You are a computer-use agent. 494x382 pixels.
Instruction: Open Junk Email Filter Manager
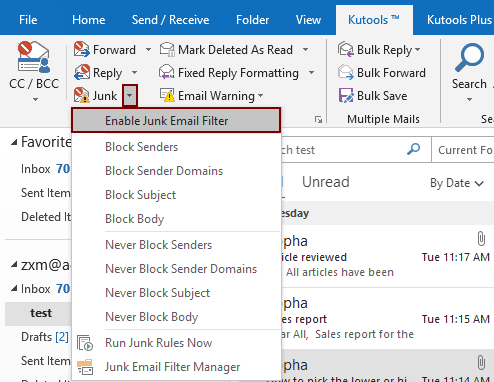coord(176,367)
